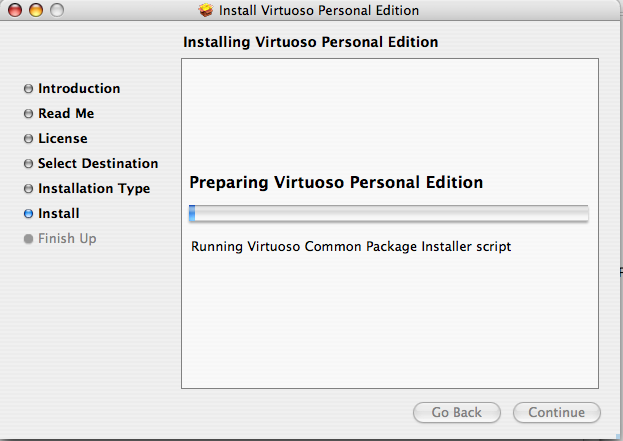Viewport: 623px width, 441px height.
Task: Click the yellow minimize window button
Action: pyautogui.click(x=36, y=10)
